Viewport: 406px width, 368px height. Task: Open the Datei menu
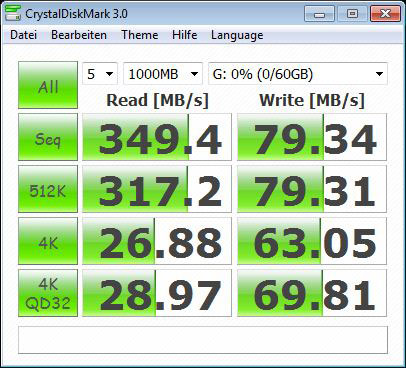pos(23,35)
